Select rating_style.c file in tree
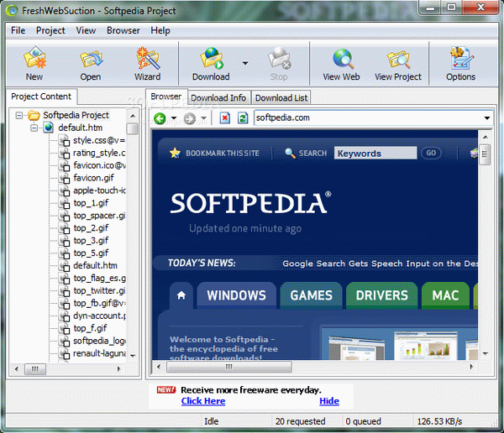Viewport: 504px width, 433px height. pyautogui.click(x=99, y=154)
